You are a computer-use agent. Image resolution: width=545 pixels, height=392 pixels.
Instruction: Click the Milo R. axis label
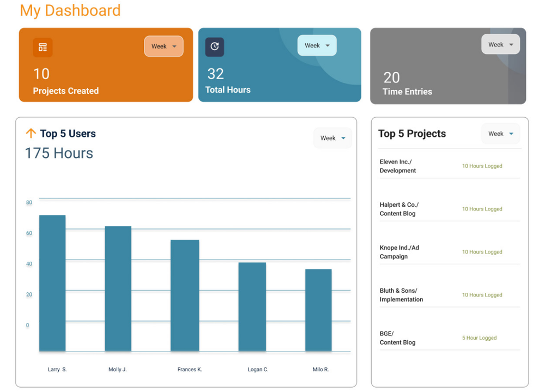point(320,370)
